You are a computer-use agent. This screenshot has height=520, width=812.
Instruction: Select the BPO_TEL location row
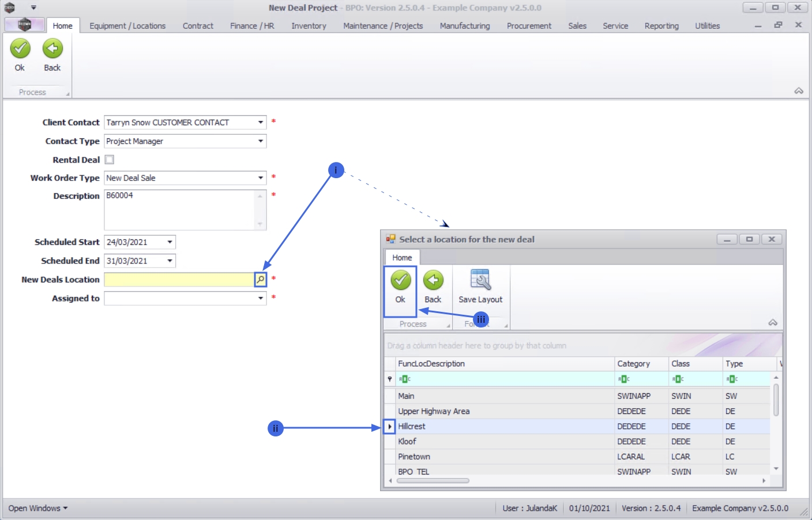tap(577, 471)
